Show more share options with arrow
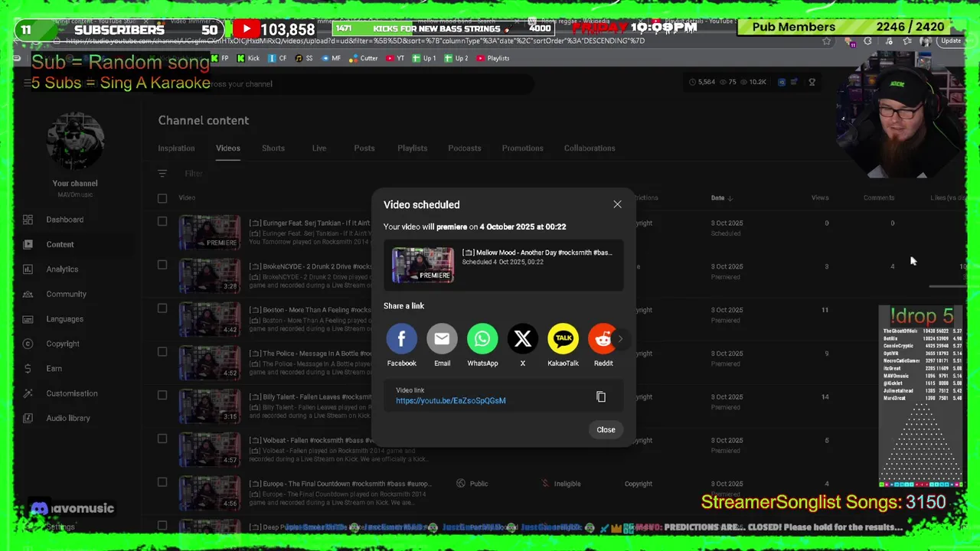The image size is (980, 551). point(620,339)
